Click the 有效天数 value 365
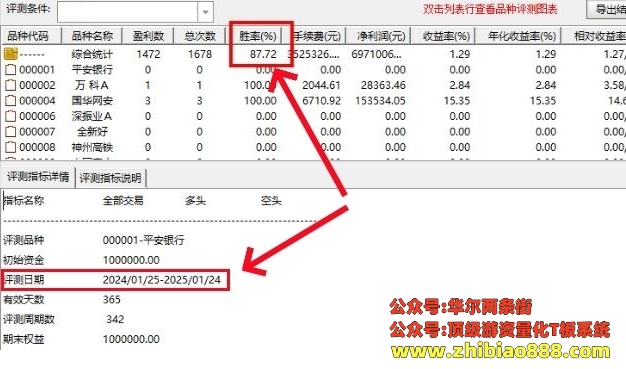This screenshot has width=626, height=369. pos(111,300)
